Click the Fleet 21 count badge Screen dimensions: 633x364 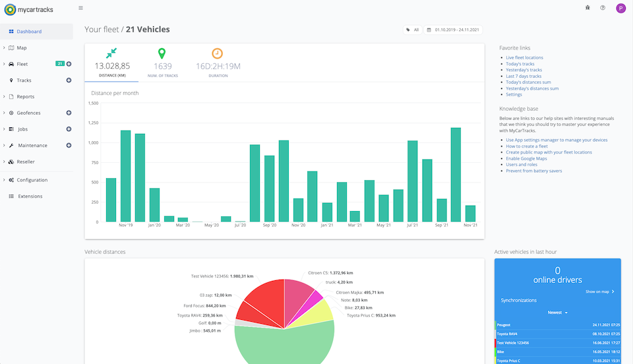click(60, 64)
